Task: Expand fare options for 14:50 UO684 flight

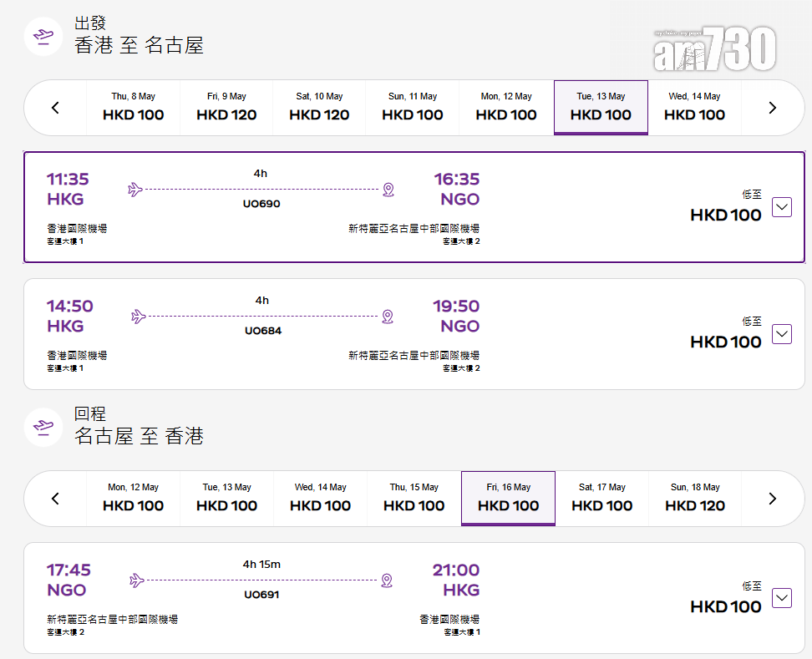Action: [x=781, y=333]
